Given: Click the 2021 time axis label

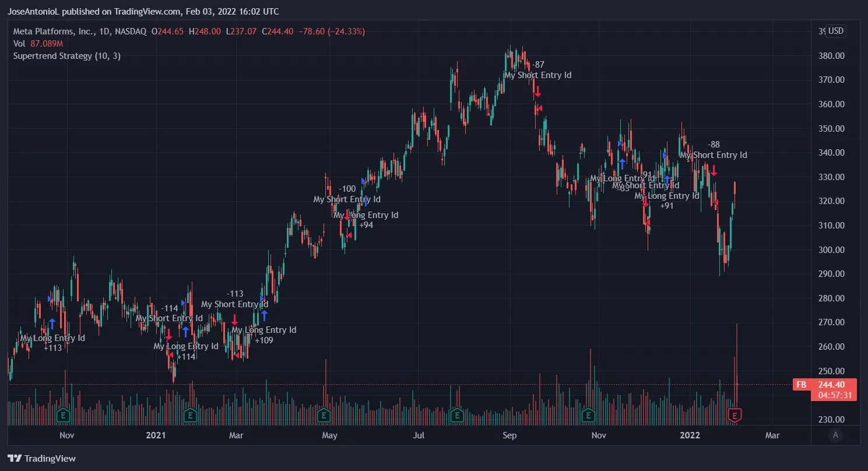Looking at the screenshot, I should [156, 435].
